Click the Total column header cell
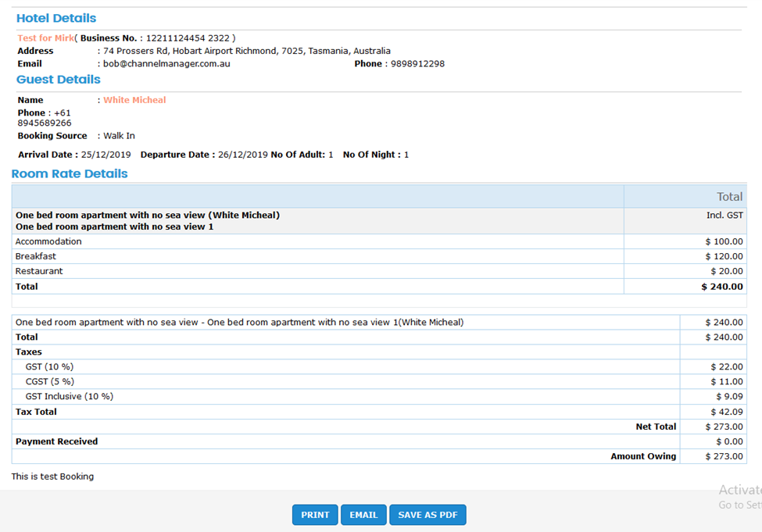The width and height of the screenshot is (762, 532). coord(729,197)
